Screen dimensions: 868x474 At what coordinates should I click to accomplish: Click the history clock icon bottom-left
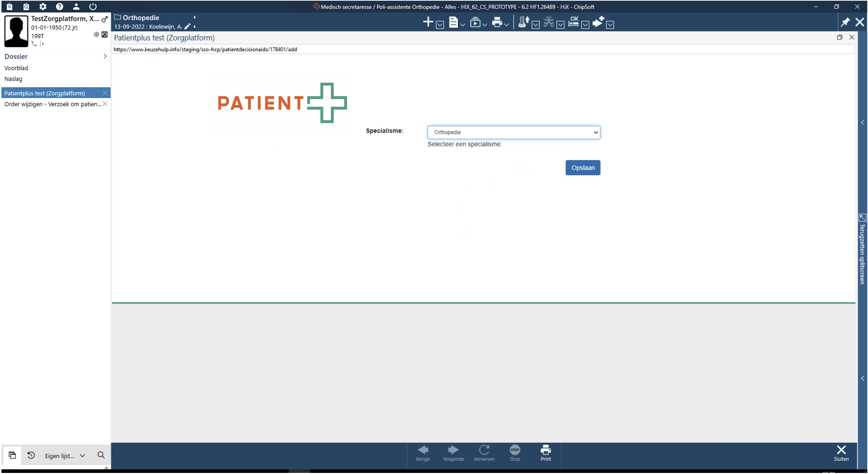point(31,455)
